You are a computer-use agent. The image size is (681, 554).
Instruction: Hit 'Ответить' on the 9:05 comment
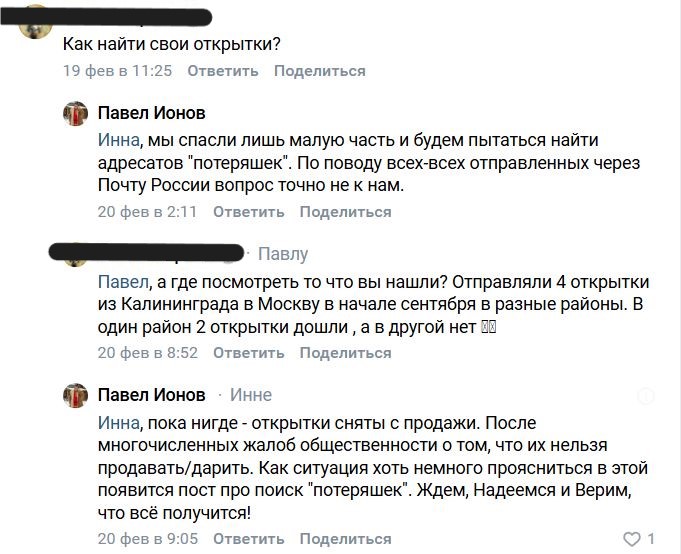pyautogui.click(x=248, y=539)
